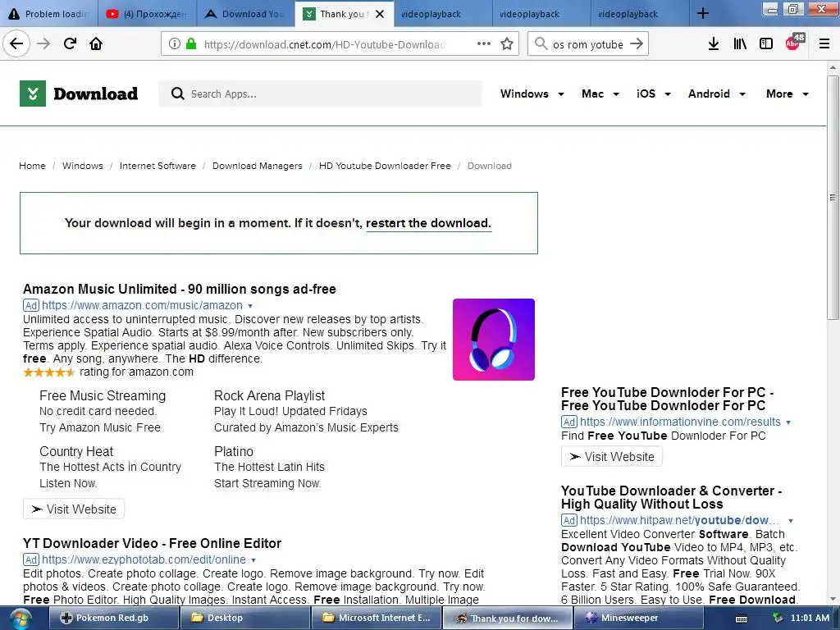
Task: Click Visit Website under Amazon Music ad
Action: click(73, 509)
